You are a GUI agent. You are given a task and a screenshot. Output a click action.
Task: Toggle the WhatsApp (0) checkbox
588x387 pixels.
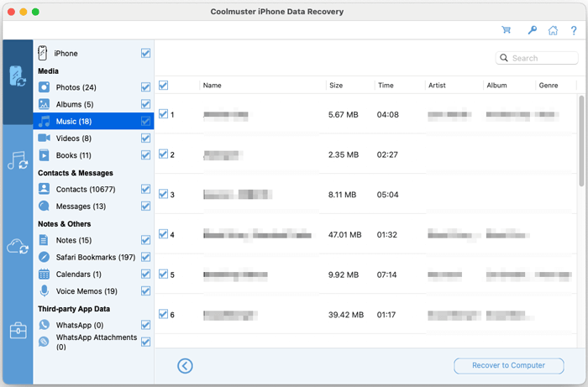(x=145, y=325)
